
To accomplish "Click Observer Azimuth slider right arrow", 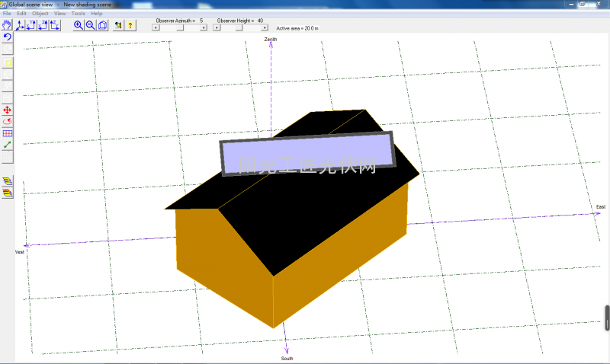I will (x=204, y=27).
